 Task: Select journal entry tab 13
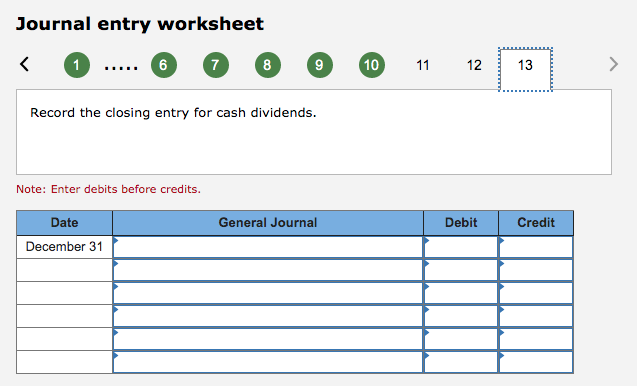pyautogui.click(x=525, y=69)
